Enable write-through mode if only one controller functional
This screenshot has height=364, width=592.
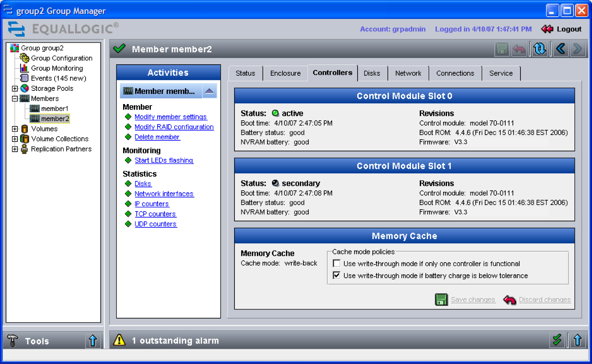(x=336, y=263)
